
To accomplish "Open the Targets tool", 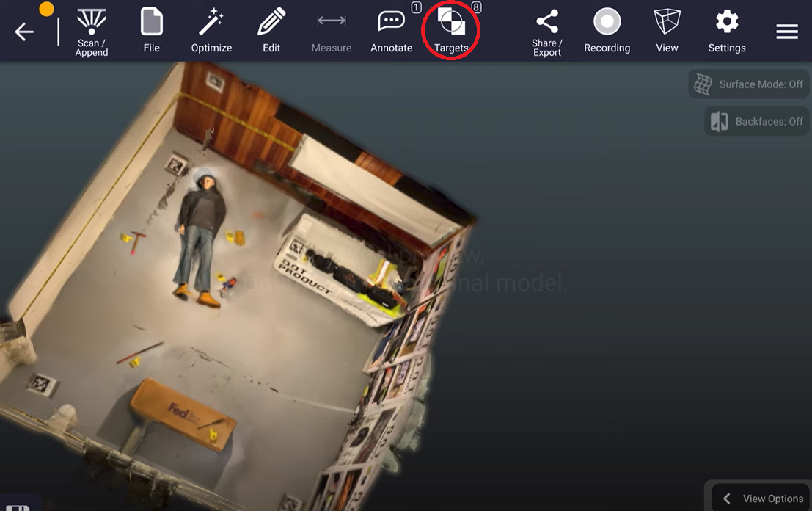I will [x=451, y=31].
